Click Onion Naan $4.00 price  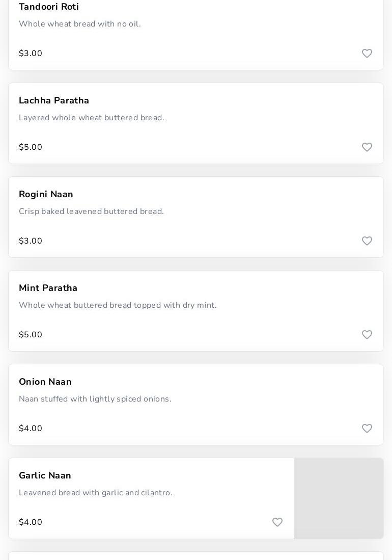coord(31,429)
